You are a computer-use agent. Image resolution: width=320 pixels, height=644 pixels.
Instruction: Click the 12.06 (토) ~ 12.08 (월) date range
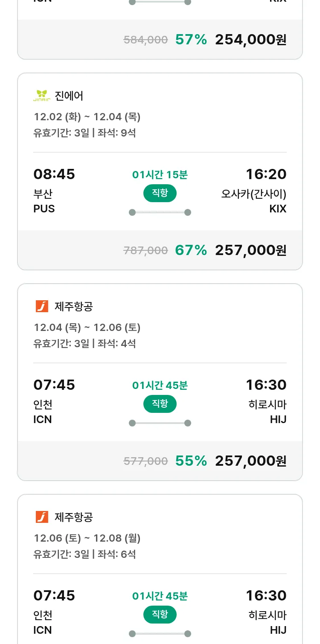(x=87, y=538)
